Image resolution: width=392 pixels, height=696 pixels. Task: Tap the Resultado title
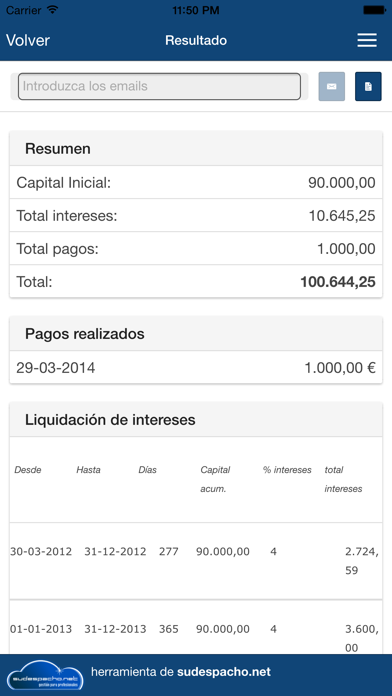(x=196, y=40)
